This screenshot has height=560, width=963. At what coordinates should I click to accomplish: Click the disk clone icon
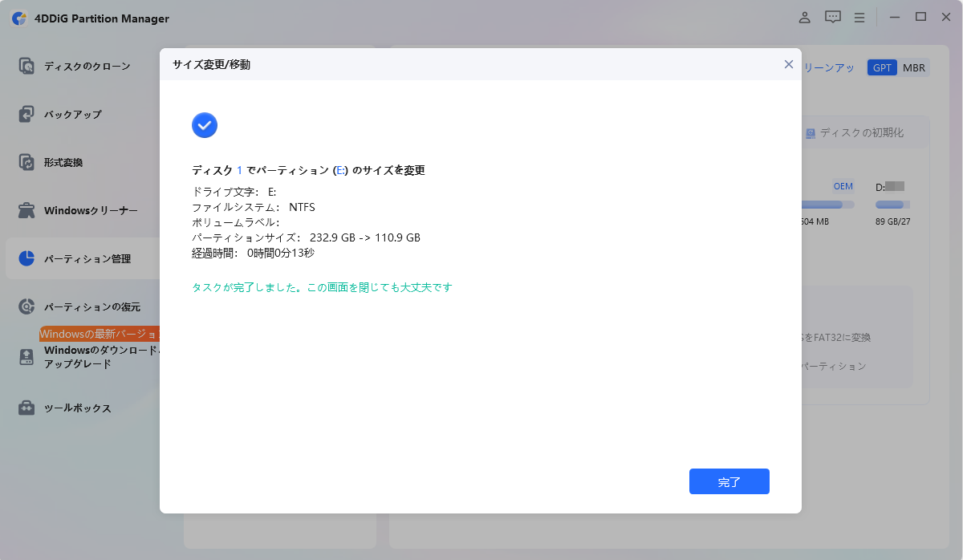coord(26,66)
